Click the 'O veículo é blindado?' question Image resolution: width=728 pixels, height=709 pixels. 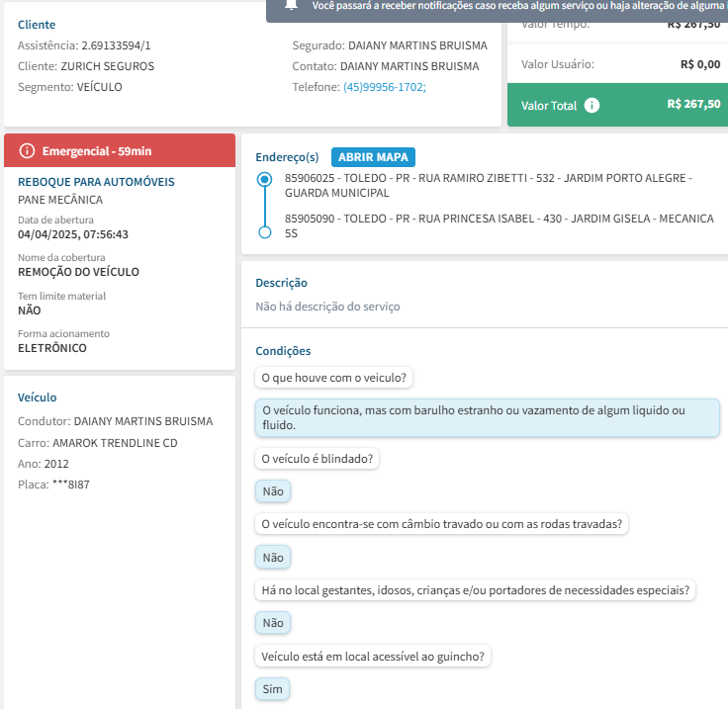(x=318, y=459)
